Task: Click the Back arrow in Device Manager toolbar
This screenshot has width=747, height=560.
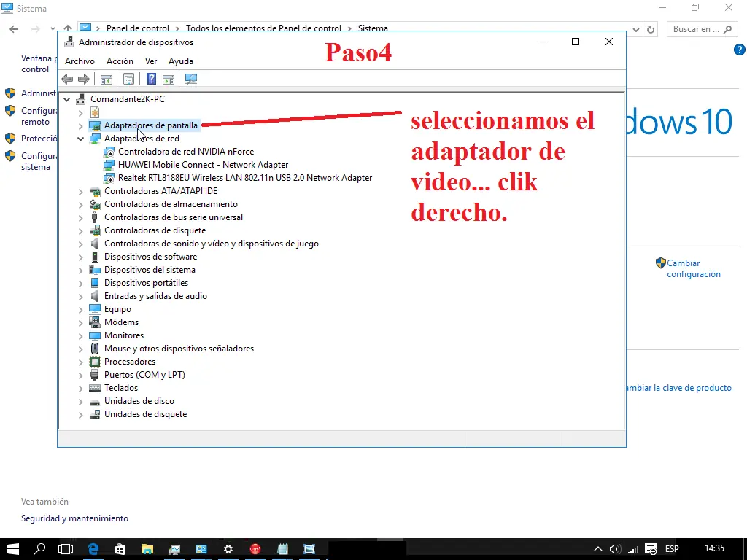Action: tap(67, 79)
